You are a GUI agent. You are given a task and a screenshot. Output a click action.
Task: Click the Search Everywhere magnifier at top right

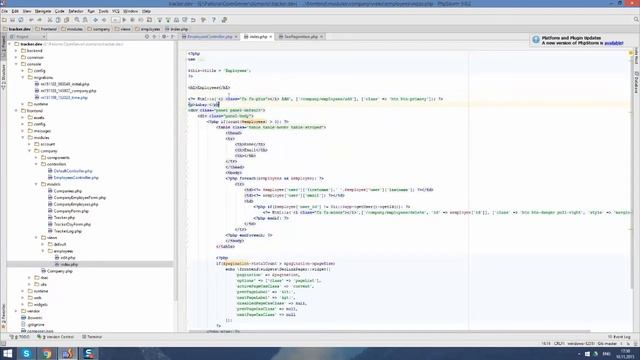(636, 20)
